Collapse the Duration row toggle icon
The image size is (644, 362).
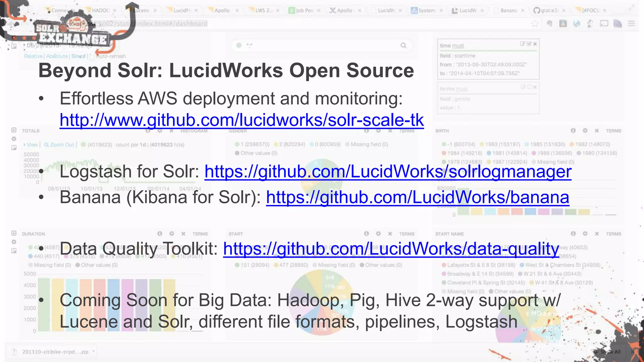14,233
